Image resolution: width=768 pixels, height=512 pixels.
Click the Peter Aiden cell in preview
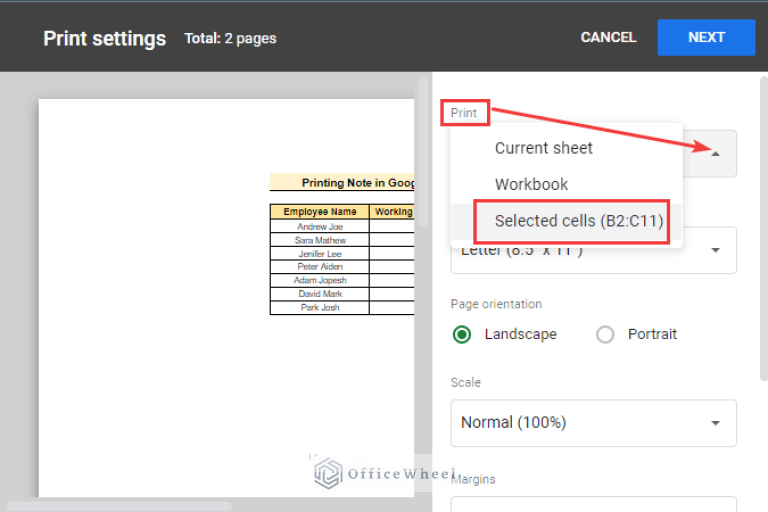[319, 267]
